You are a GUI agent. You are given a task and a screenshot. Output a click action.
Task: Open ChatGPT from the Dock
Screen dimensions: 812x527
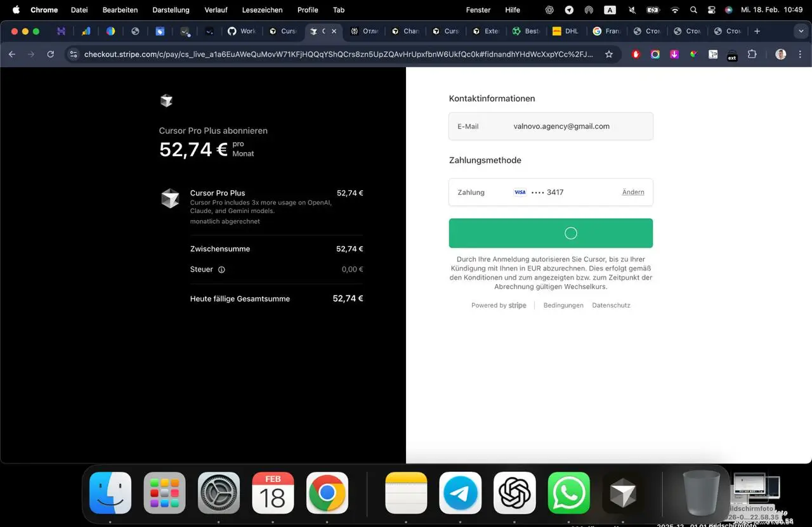(x=514, y=492)
